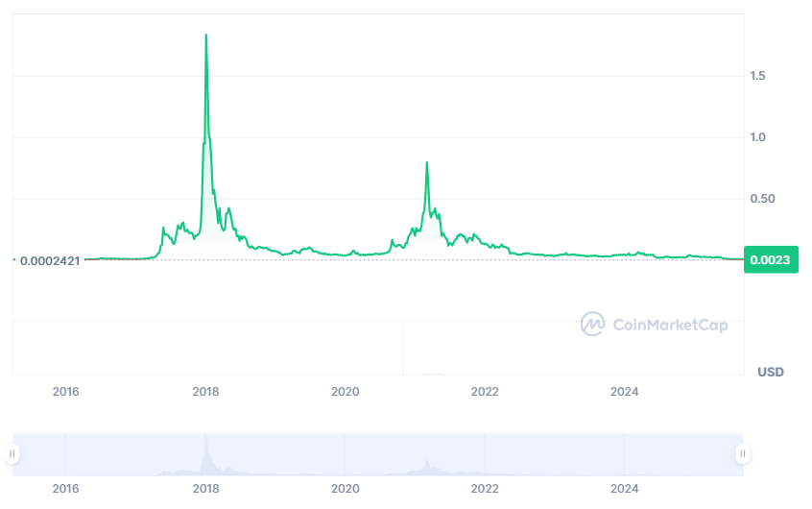The width and height of the screenshot is (812, 509).
Task: Click 2020 on the main chart time axis
Action: [x=345, y=392]
